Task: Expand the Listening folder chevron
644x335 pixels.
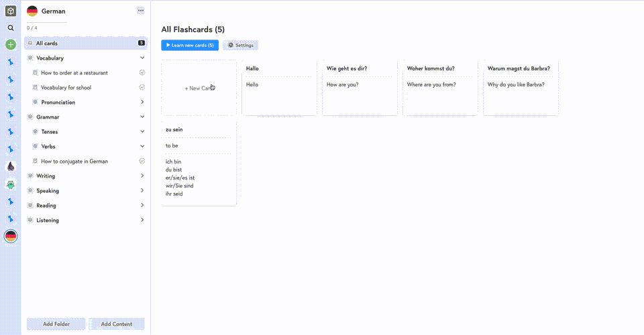Action: 142,220
